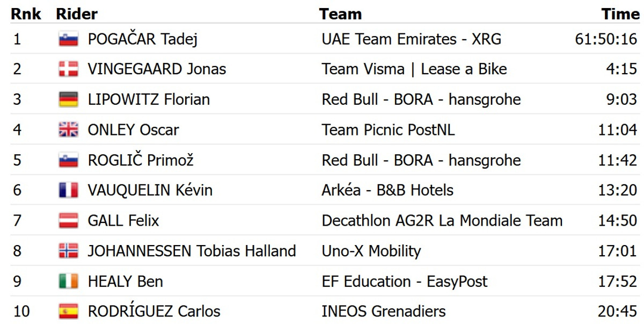
Task: Open rider VINGEGAARD Jonas's page
Action: coord(157,69)
